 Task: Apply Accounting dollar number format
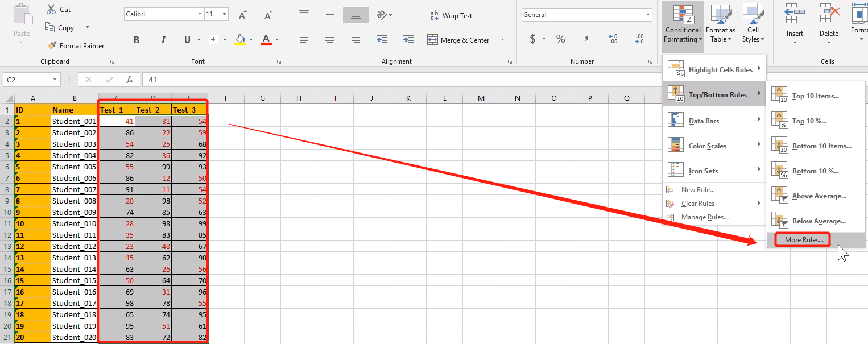pyautogui.click(x=533, y=39)
